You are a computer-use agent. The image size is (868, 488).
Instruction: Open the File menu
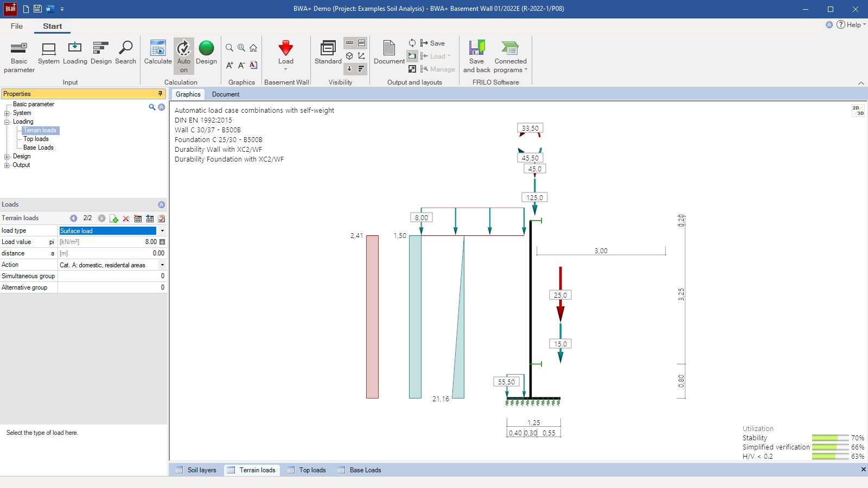17,26
